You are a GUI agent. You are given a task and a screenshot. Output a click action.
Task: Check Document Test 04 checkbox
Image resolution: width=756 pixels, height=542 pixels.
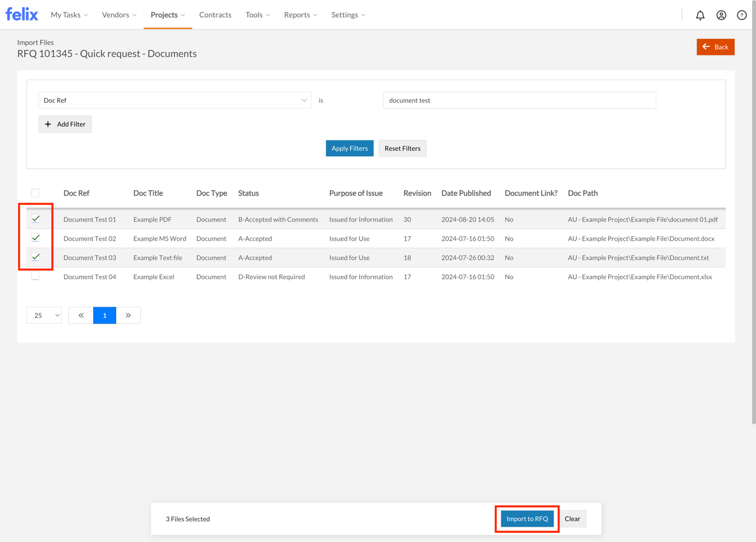tap(36, 276)
